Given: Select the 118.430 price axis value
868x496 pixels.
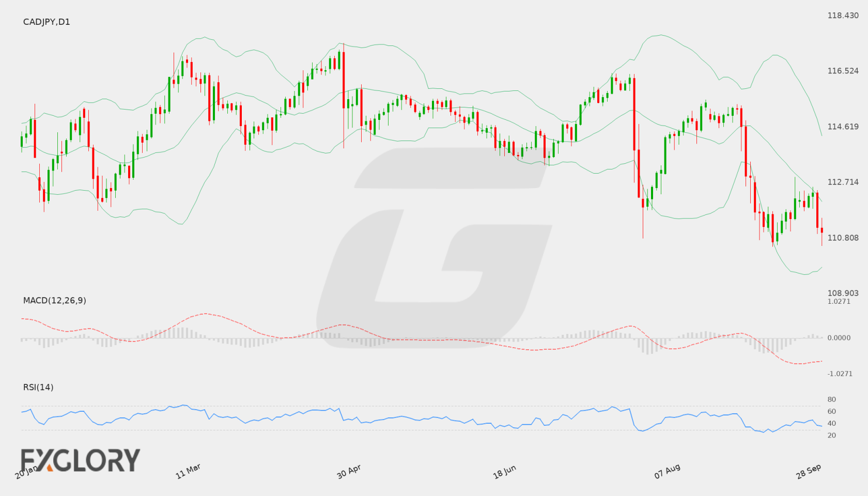Looking at the screenshot, I should (x=843, y=16).
